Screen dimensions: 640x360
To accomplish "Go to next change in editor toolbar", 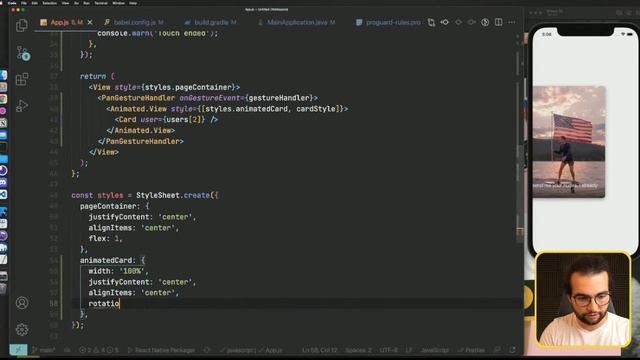I will [471, 22].
